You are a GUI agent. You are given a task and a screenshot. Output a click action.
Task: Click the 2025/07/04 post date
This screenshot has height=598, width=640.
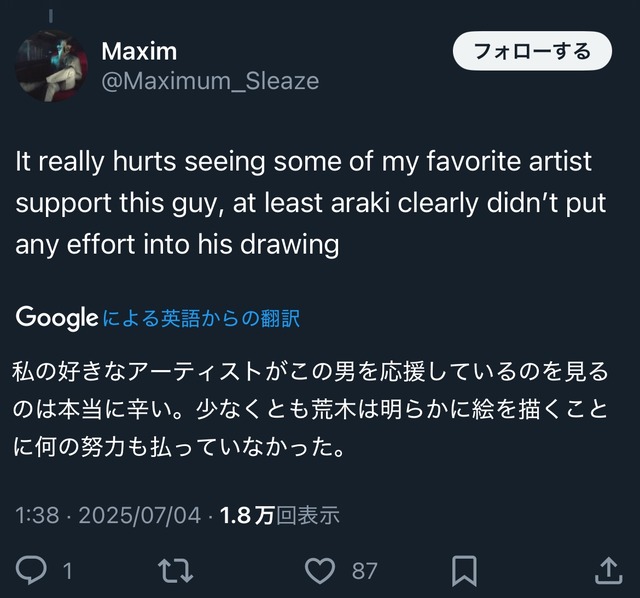139,516
